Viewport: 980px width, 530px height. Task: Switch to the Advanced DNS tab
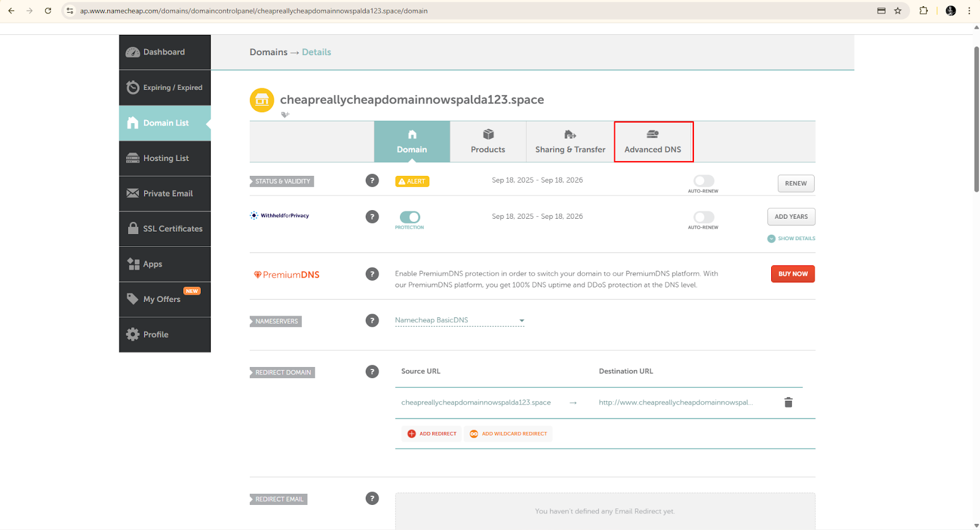653,142
